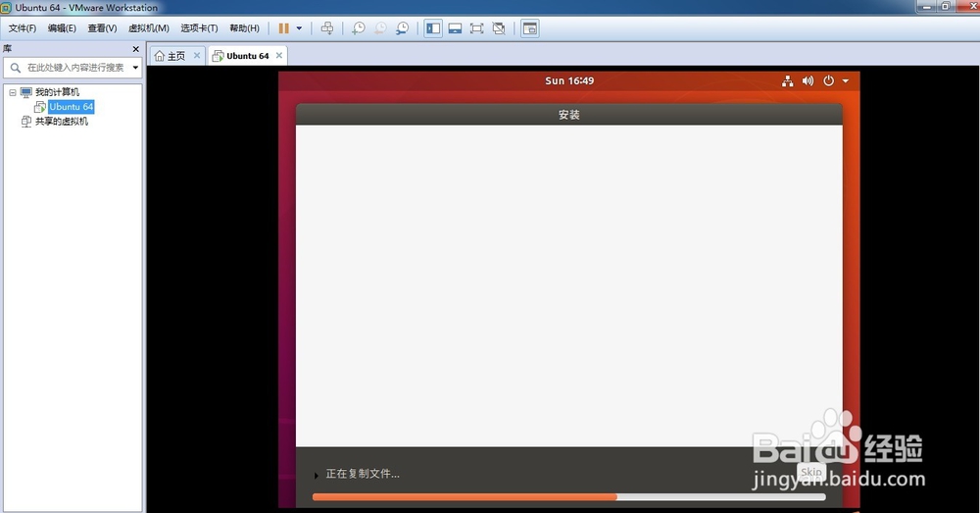Open the 虚拟机(M) menu

(x=149, y=28)
